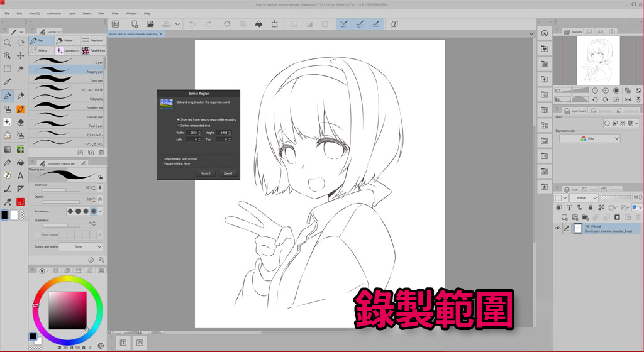Select the Auto select magic wand tool
Screen dimensions: 644x352
(21, 69)
